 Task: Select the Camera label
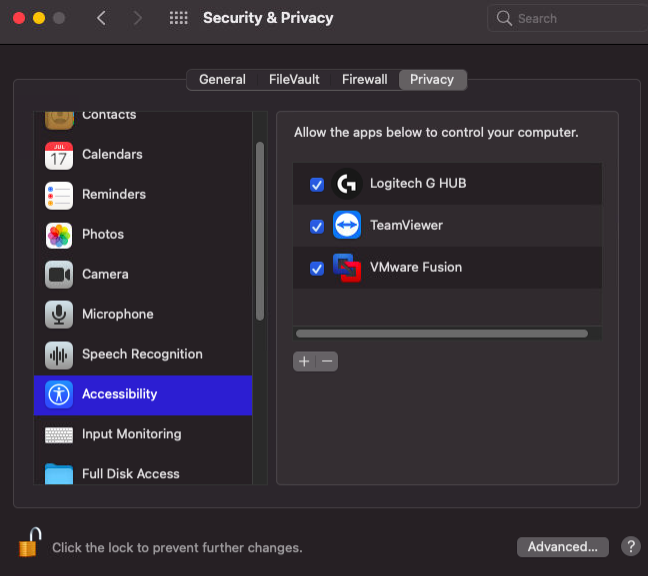pyautogui.click(x=105, y=274)
